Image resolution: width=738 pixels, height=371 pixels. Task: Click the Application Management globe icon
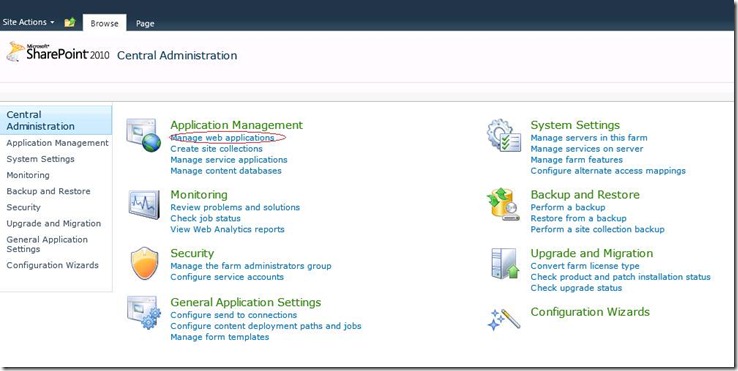(x=144, y=135)
